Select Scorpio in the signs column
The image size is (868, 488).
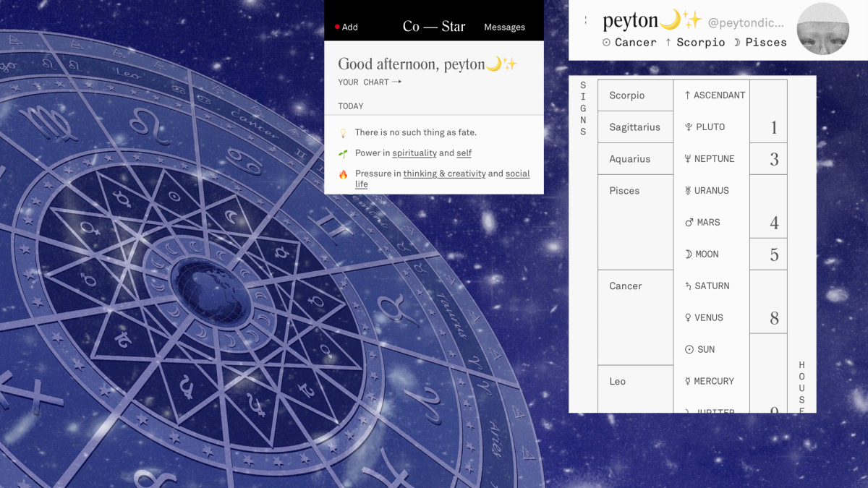pos(636,95)
